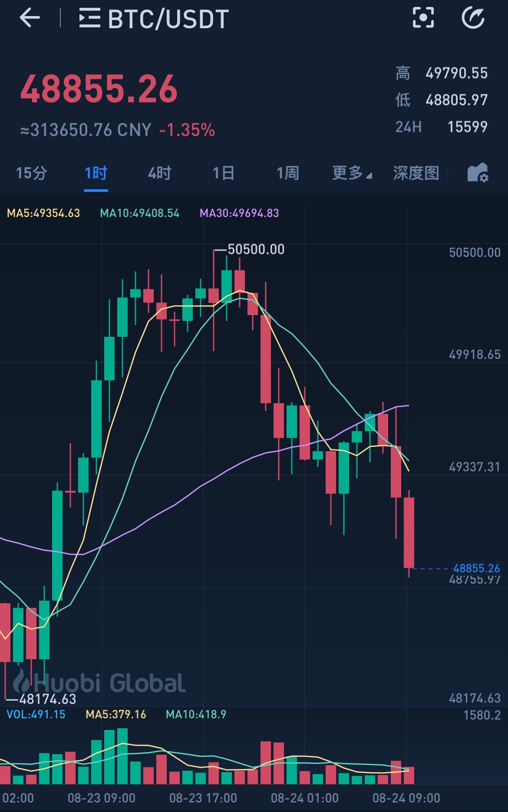Tap the latest red candlestick

(409, 533)
